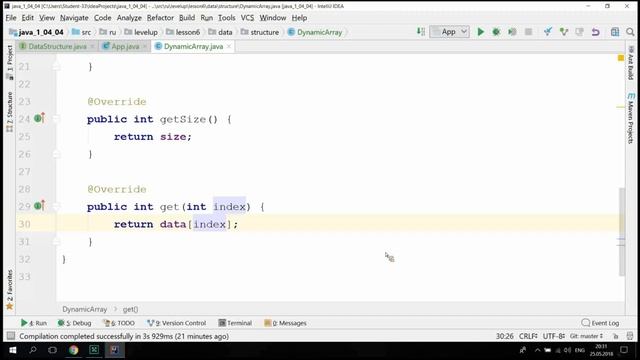Click implements-method gutter icon on line 29
Screen dimensions: 640x360
pyautogui.click(x=39, y=206)
